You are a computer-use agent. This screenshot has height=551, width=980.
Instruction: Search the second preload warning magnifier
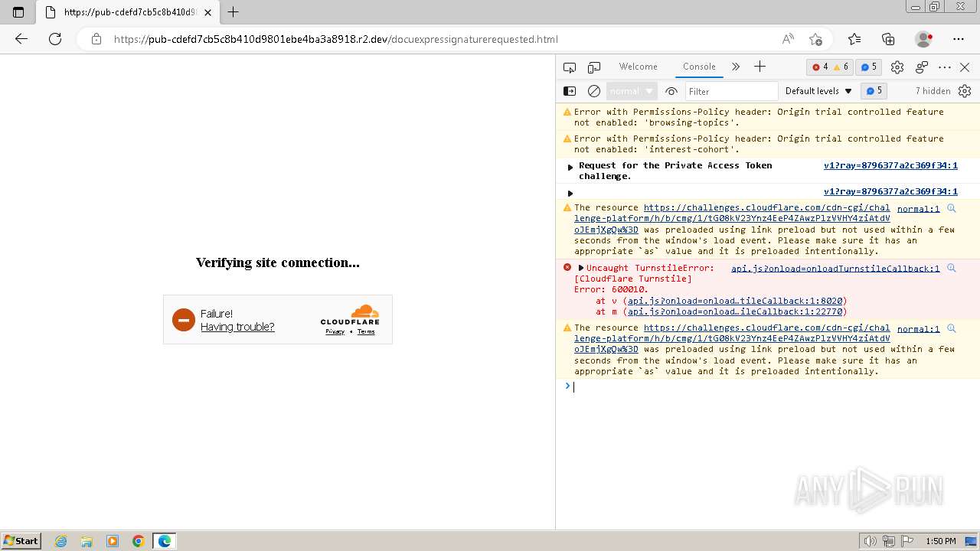point(952,328)
